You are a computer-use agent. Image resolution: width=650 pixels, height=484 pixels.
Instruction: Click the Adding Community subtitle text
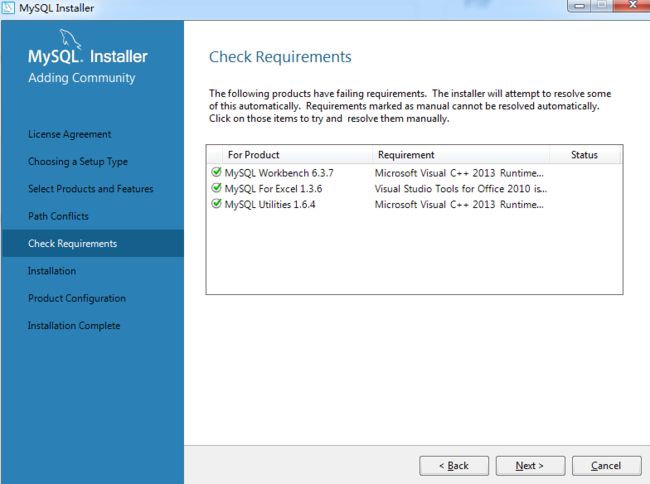tap(82, 78)
